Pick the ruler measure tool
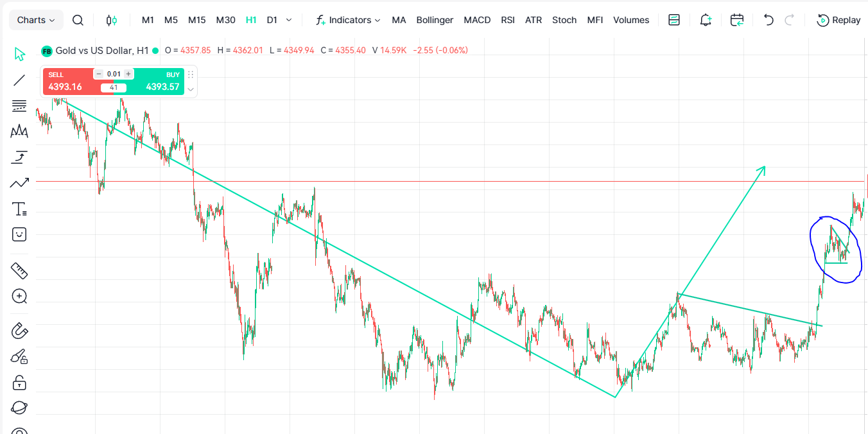The width and height of the screenshot is (868, 434). (19, 270)
